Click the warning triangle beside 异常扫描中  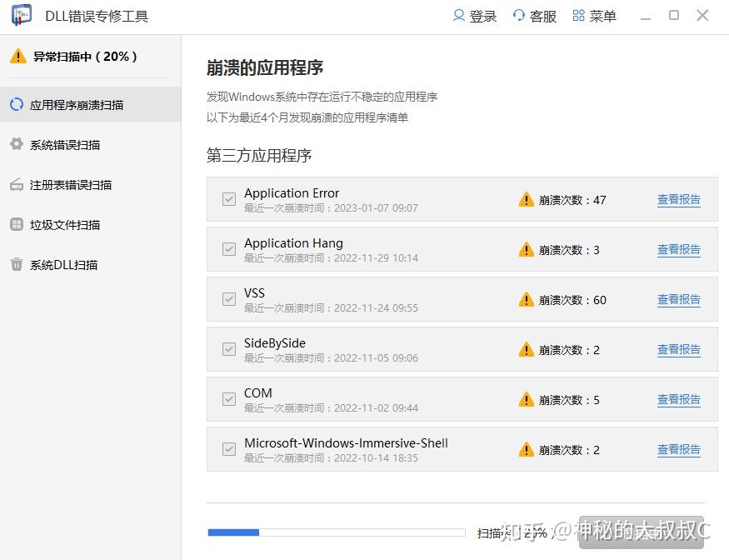click(18, 57)
